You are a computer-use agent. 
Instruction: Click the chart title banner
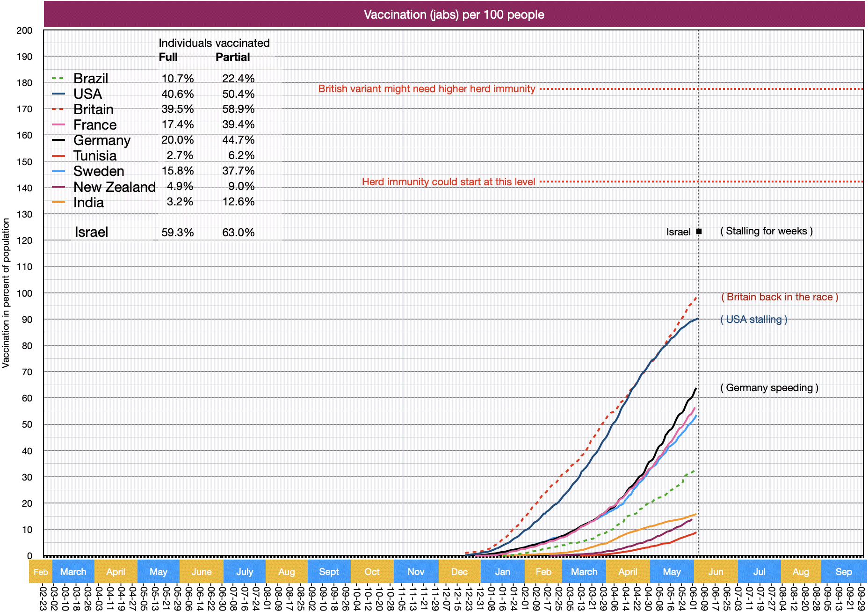454,15
